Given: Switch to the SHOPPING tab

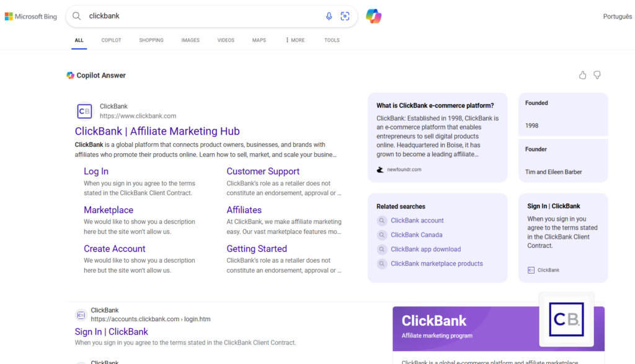Looking at the screenshot, I should pyautogui.click(x=151, y=40).
